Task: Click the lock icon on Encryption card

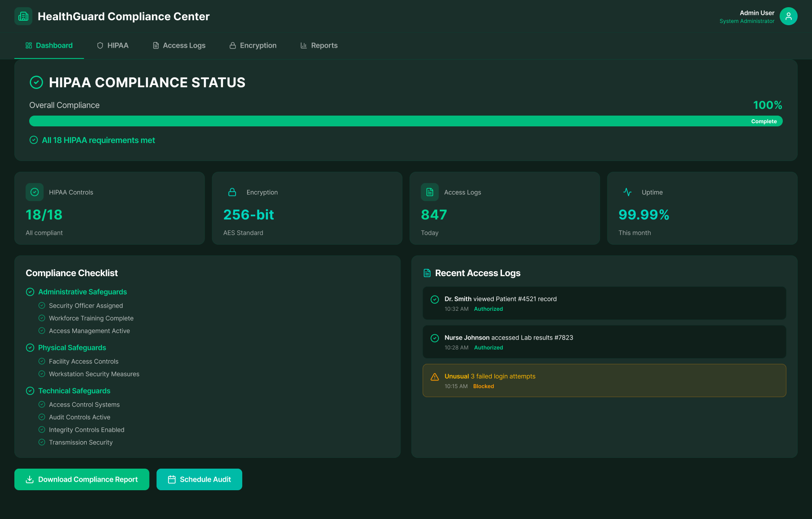Action: [x=232, y=192]
